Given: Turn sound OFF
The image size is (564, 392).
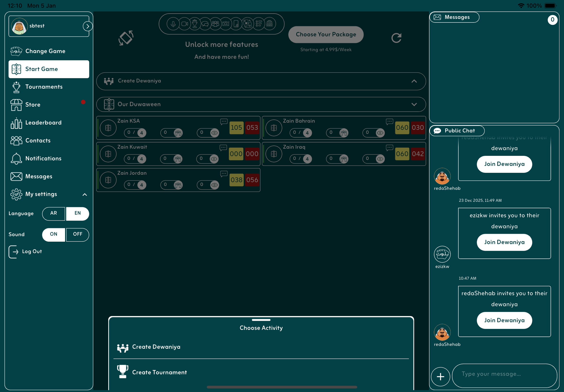Looking at the screenshot, I should click(78, 234).
